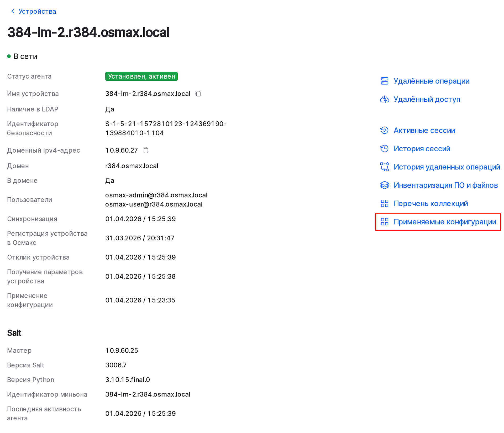This screenshot has height=433, width=504.
Task: Open Удалённый доступ link
Action: [427, 99]
